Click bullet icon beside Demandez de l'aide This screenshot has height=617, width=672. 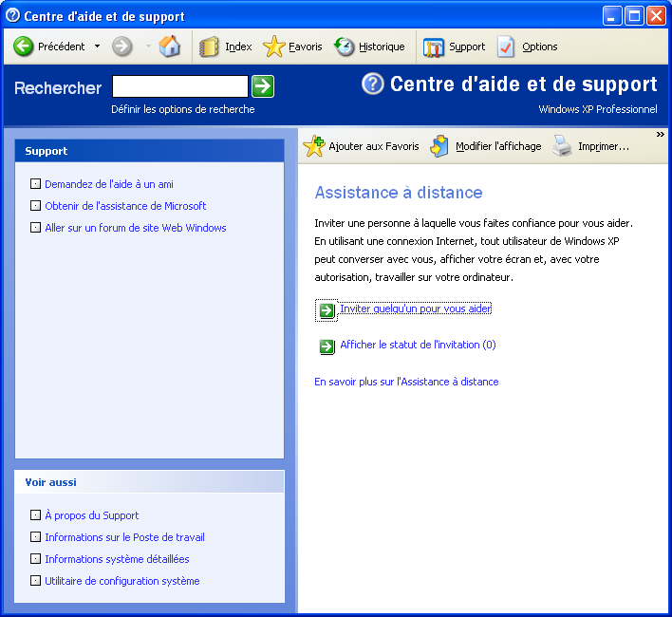(35, 184)
